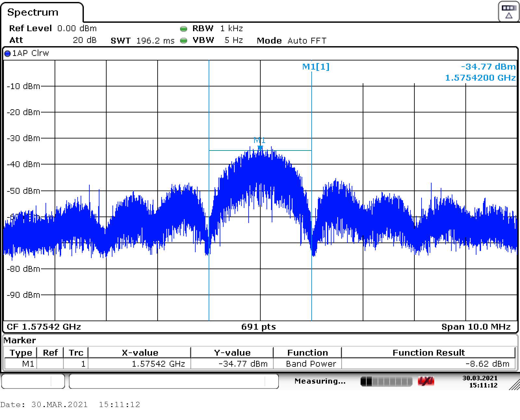Click the date and time display
The height and width of the screenshot is (420, 520).
480,381
